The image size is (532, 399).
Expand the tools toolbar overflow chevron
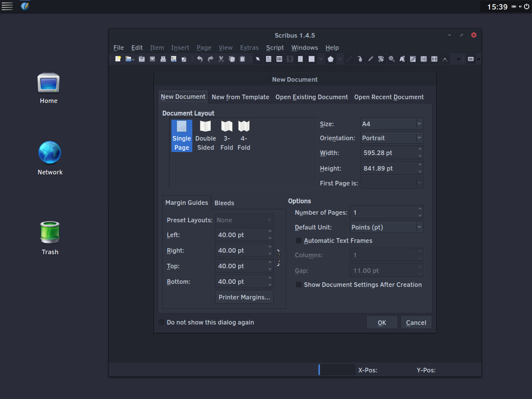pos(458,59)
